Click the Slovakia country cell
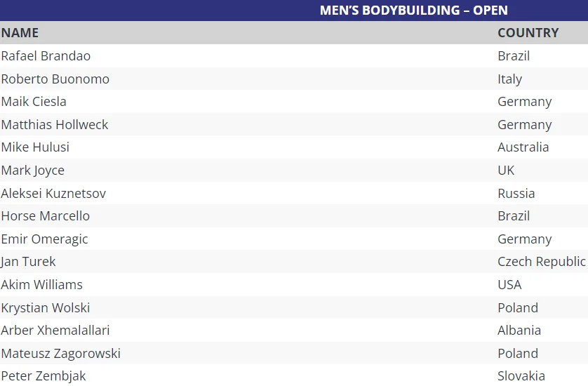 click(521, 376)
